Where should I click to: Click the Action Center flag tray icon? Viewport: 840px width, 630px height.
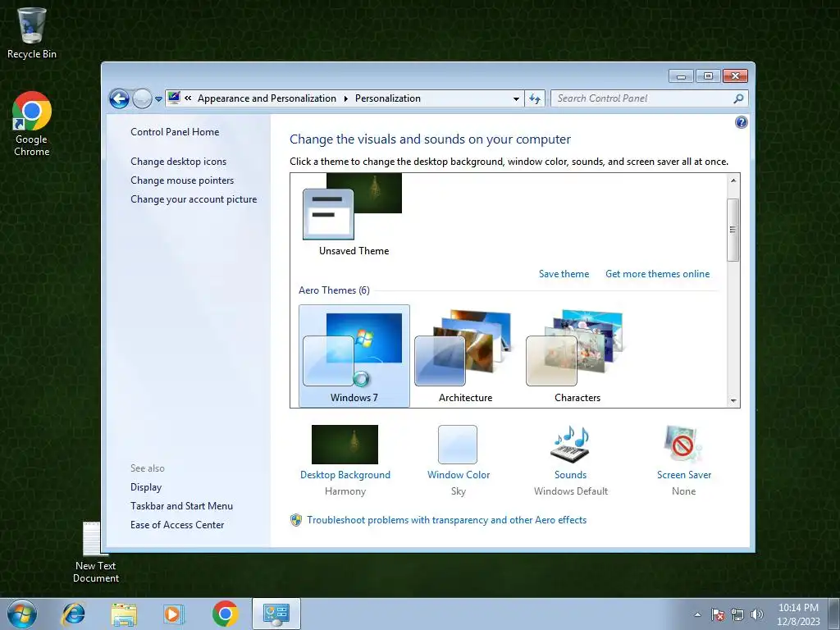pyautogui.click(x=717, y=614)
